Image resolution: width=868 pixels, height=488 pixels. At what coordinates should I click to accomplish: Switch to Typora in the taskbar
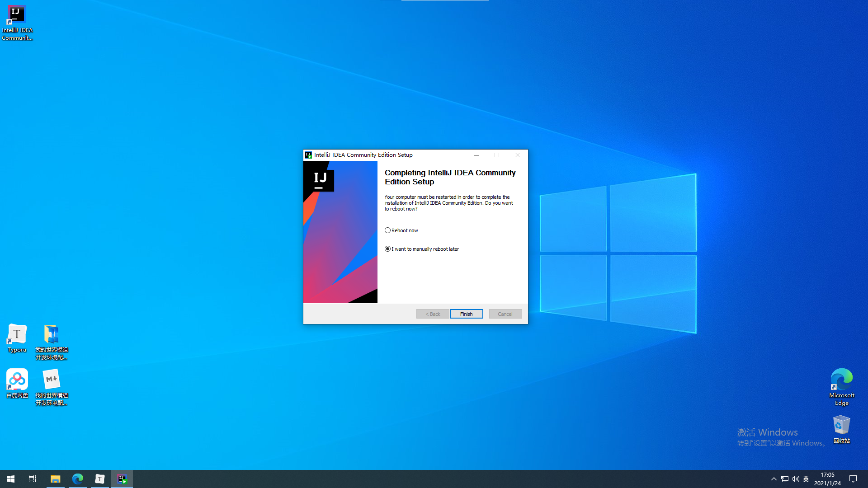(100, 479)
